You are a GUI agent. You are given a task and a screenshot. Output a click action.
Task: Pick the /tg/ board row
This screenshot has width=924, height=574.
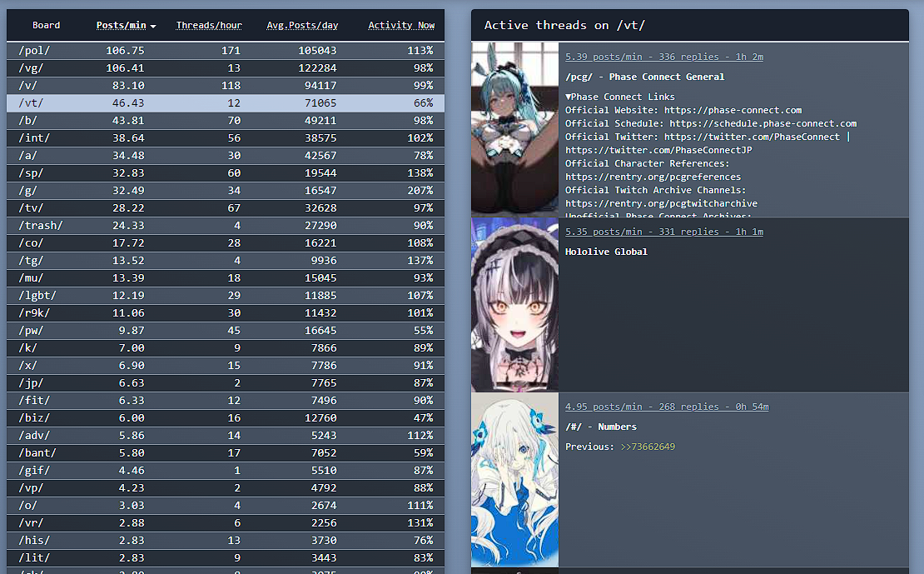tap(226, 261)
